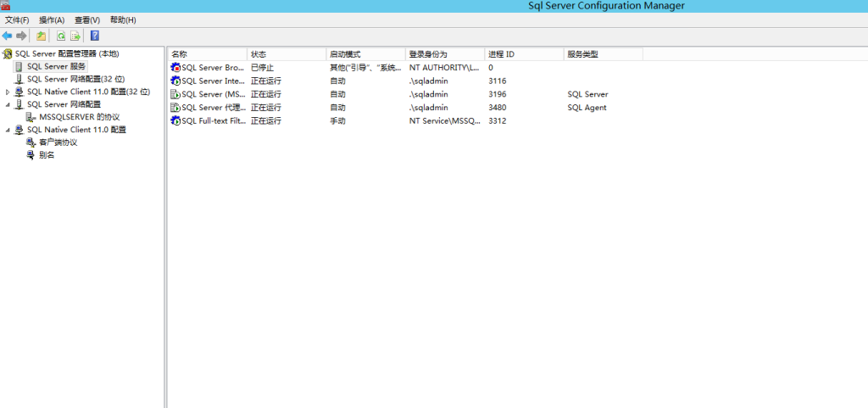Click icon of SQL Server 网络配置 non-32-bit node

(19, 104)
